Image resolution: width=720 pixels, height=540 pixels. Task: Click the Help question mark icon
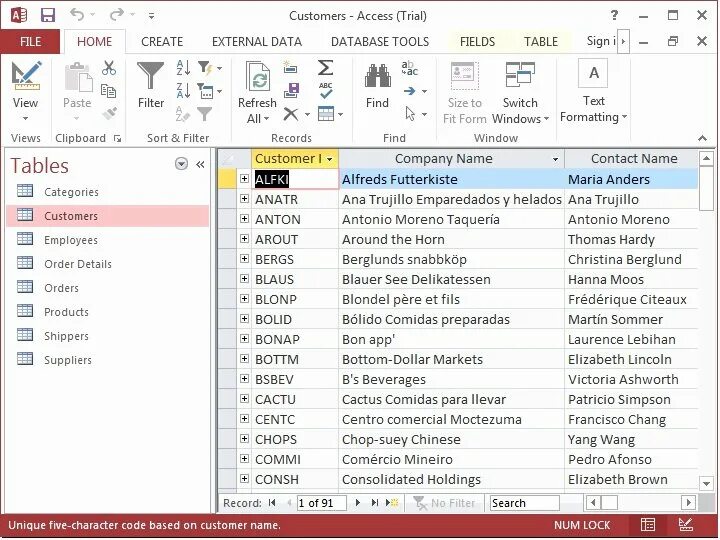coord(614,15)
